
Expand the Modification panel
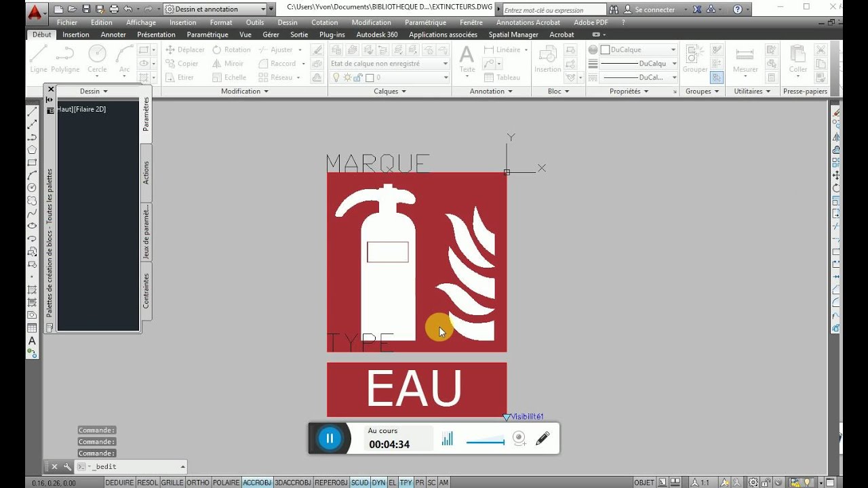pyautogui.click(x=244, y=91)
